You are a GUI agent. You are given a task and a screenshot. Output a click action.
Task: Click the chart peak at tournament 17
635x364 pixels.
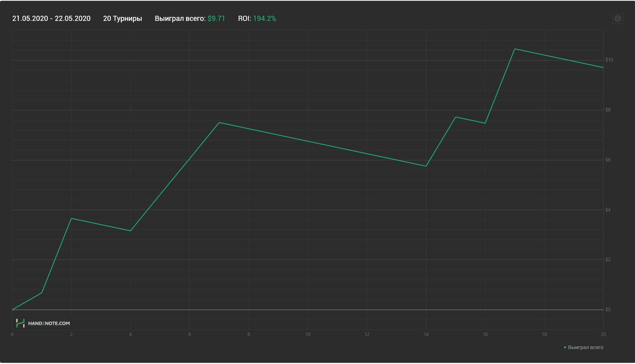click(x=515, y=49)
